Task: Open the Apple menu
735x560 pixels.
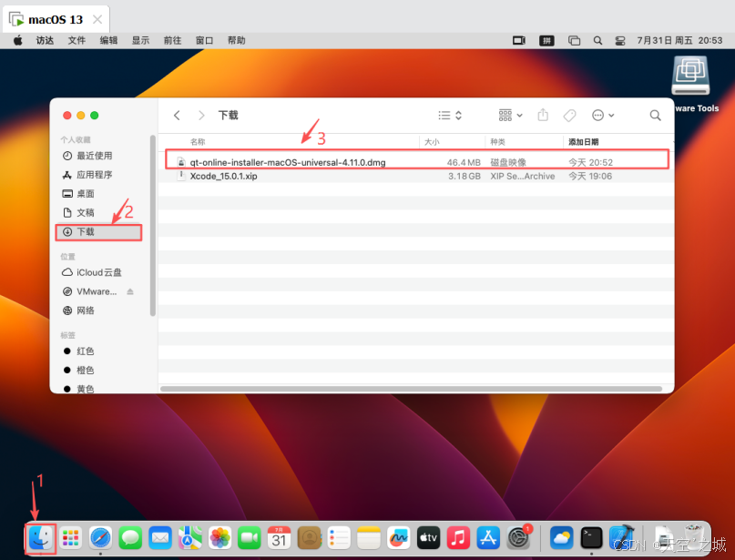Action: [18, 40]
